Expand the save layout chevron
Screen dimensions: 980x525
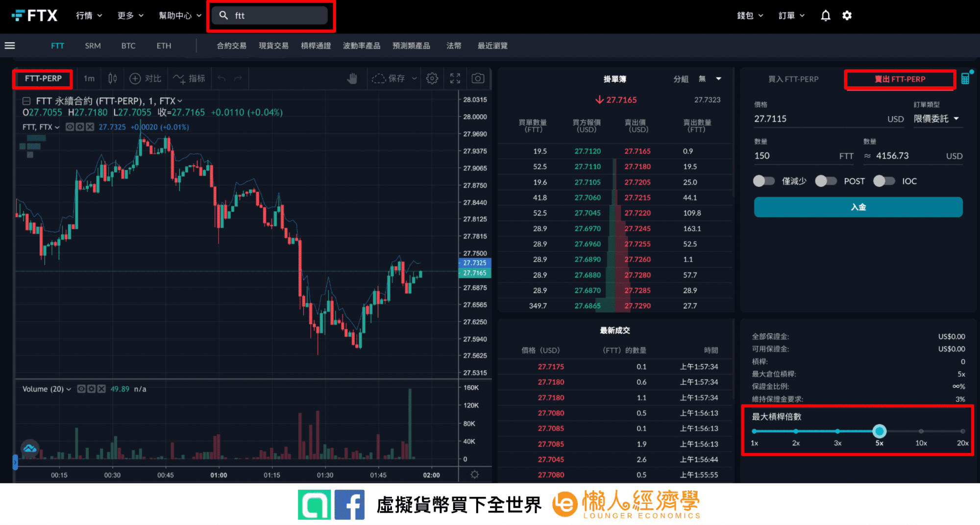pos(414,78)
